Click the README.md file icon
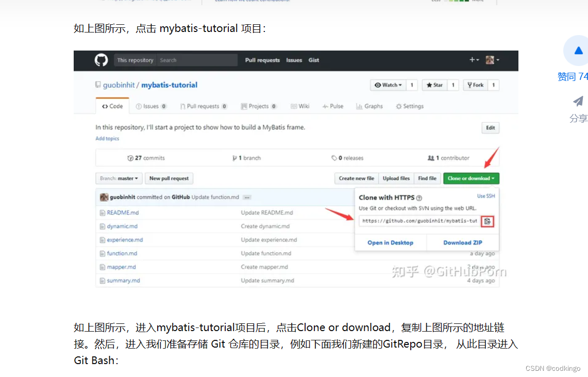This screenshot has height=377, width=588. [102, 212]
